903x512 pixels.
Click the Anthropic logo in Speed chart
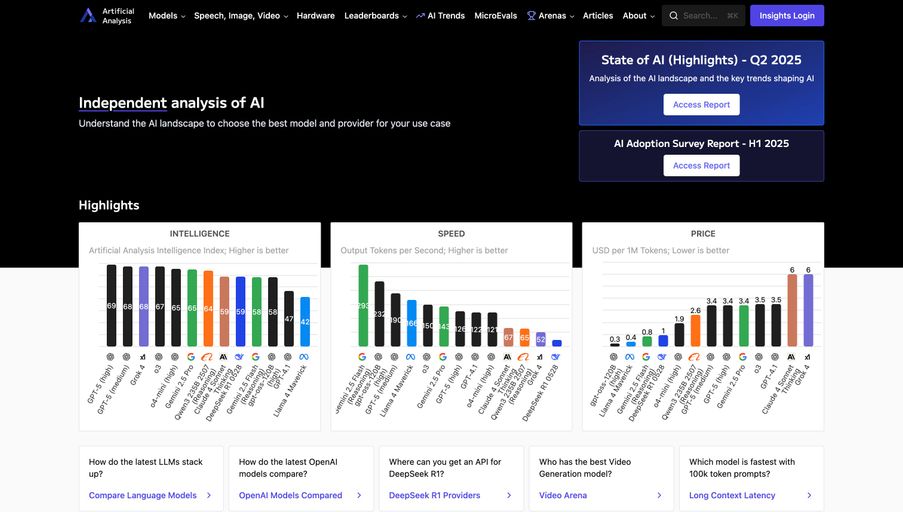coord(508,356)
